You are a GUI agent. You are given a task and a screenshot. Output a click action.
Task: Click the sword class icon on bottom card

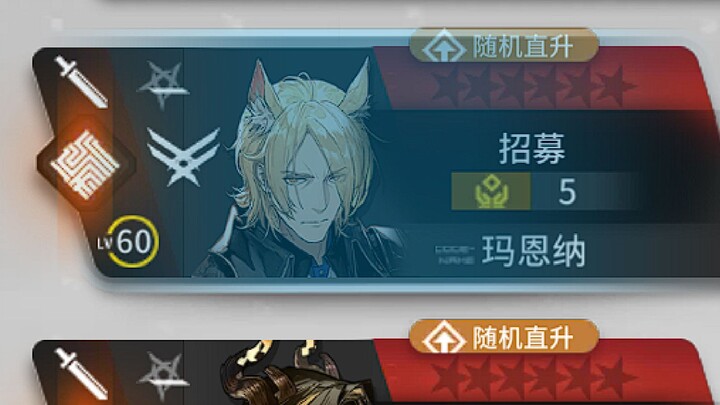pyautogui.click(x=81, y=374)
